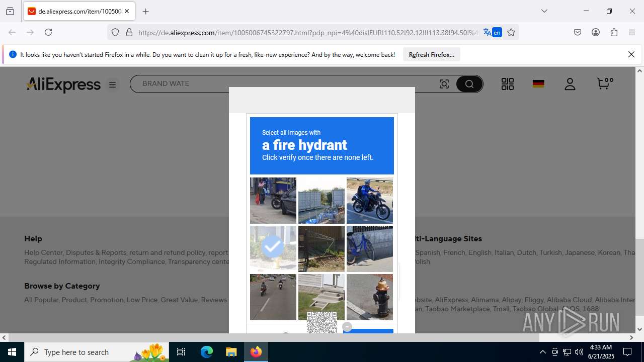Open File Explorer from the taskbar
The image size is (644, 362).
[231, 352]
